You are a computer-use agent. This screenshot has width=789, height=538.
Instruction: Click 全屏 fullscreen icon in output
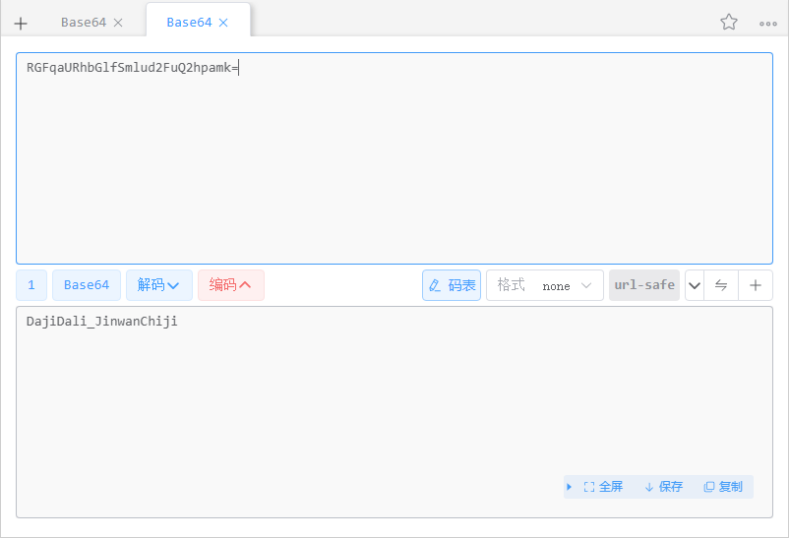(x=603, y=487)
